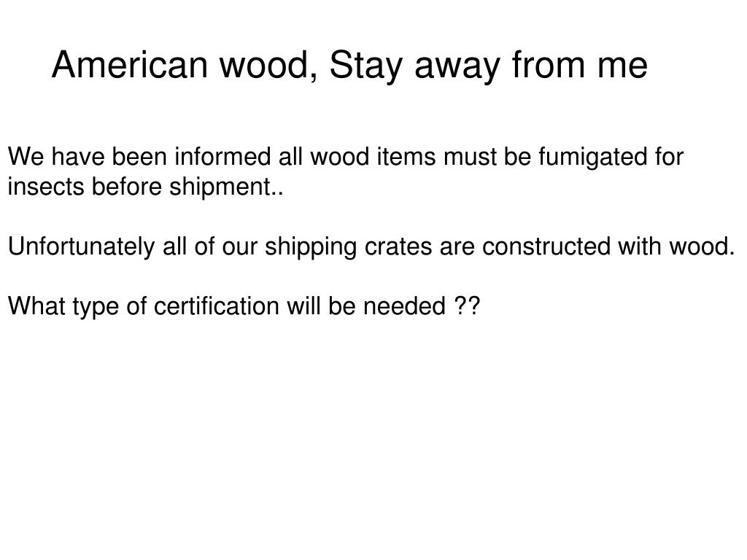Click the word "items" in first paragraph

click(x=406, y=157)
